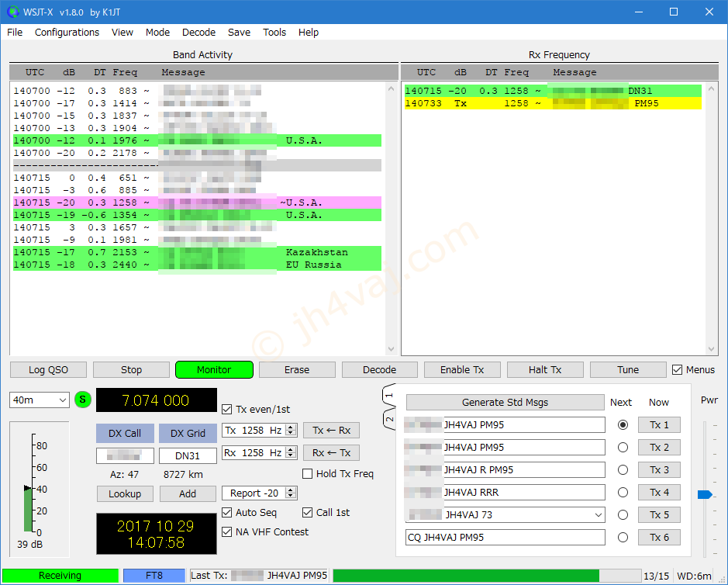Toggle Auto Seq checkbox
Image resolution: width=728 pixels, height=585 pixels.
[x=227, y=513]
